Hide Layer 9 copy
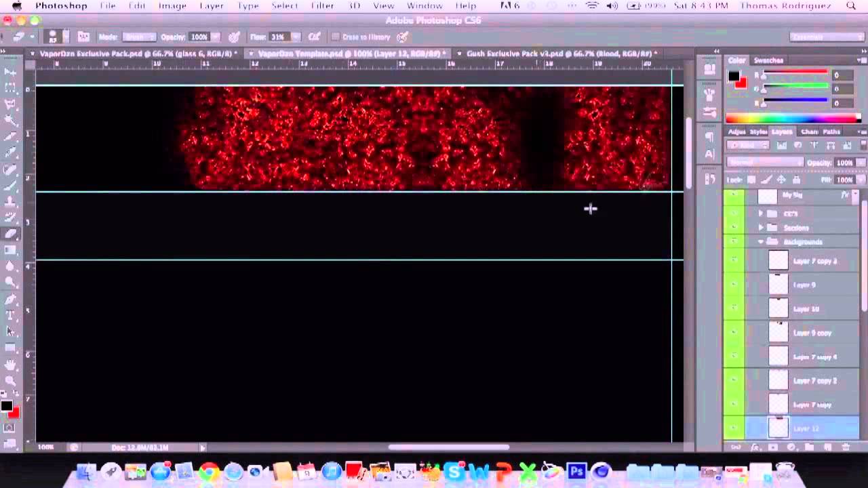Image resolution: width=868 pixels, height=488 pixels. pyautogui.click(x=734, y=333)
